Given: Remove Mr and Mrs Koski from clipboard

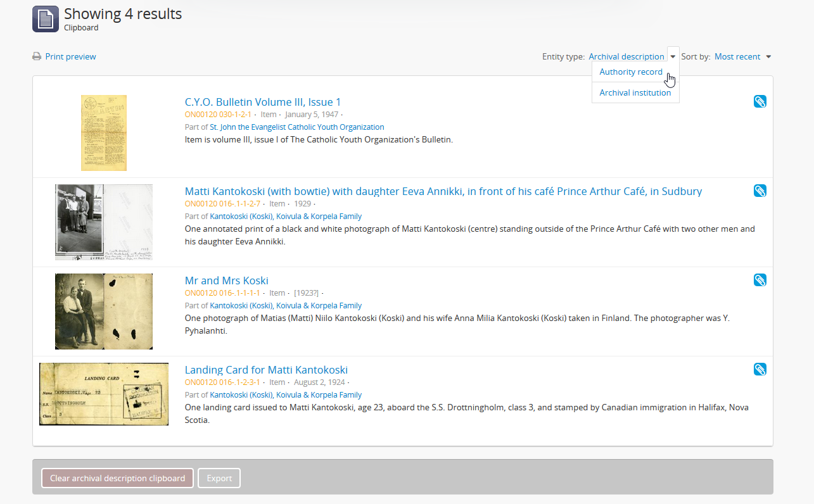Looking at the screenshot, I should (x=760, y=280).
